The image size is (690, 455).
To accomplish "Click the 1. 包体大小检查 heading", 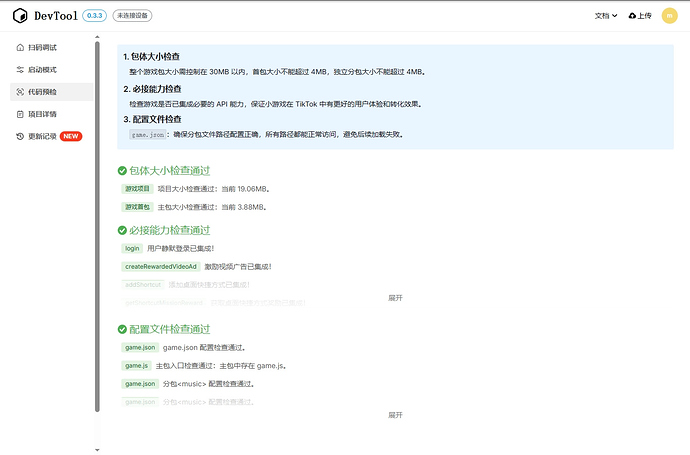I will pyautogui.click(x=151, y=57).
